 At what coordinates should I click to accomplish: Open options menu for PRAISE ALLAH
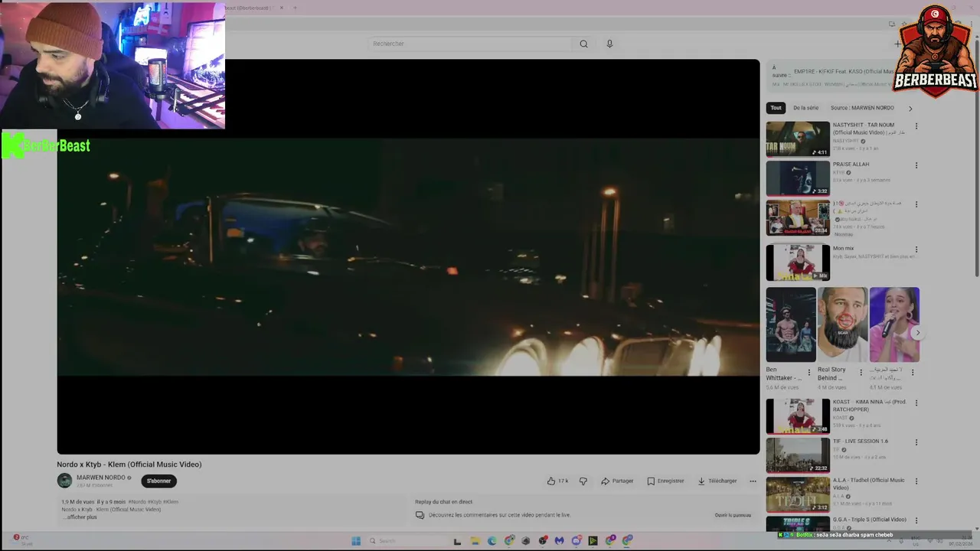tap(916, 165)
